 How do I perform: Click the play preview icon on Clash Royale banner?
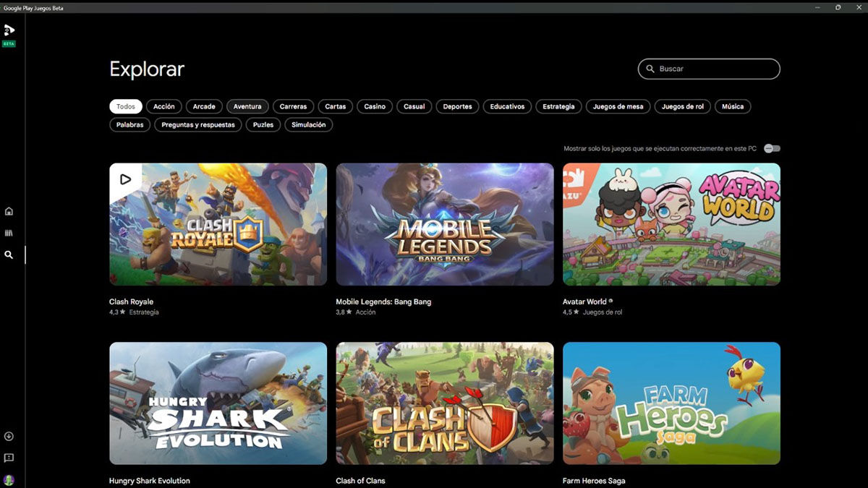(x=127, y=179)
